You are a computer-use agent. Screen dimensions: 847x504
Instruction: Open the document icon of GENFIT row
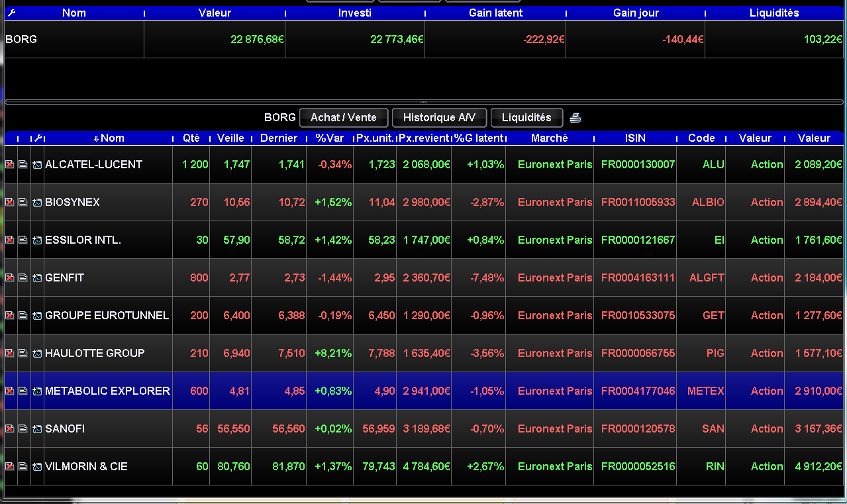[x=23, y=277]
